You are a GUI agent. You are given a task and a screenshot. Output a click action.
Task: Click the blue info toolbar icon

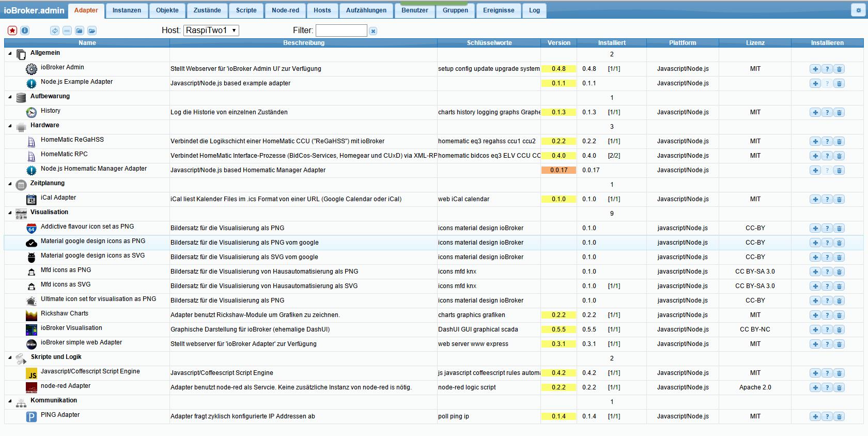[x=25, y=31]
